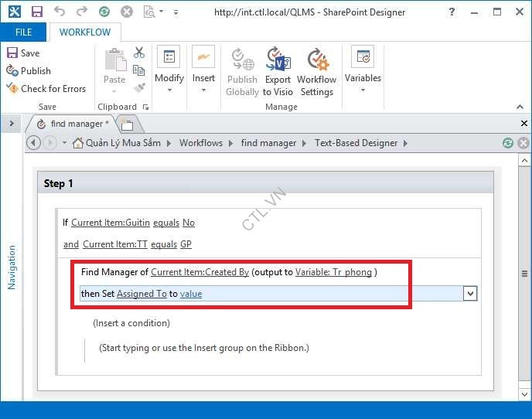Click the back arrow in the breadcrumb bar
This screenshot has width=532, height=419.
[33, 142]
